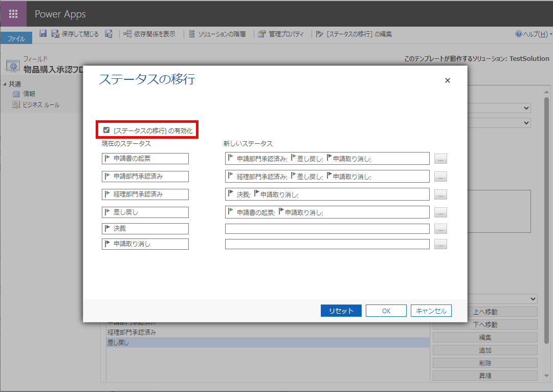Select 差し戻し row in background options list
The image size is (553, 392).
(x=268, y=342)
